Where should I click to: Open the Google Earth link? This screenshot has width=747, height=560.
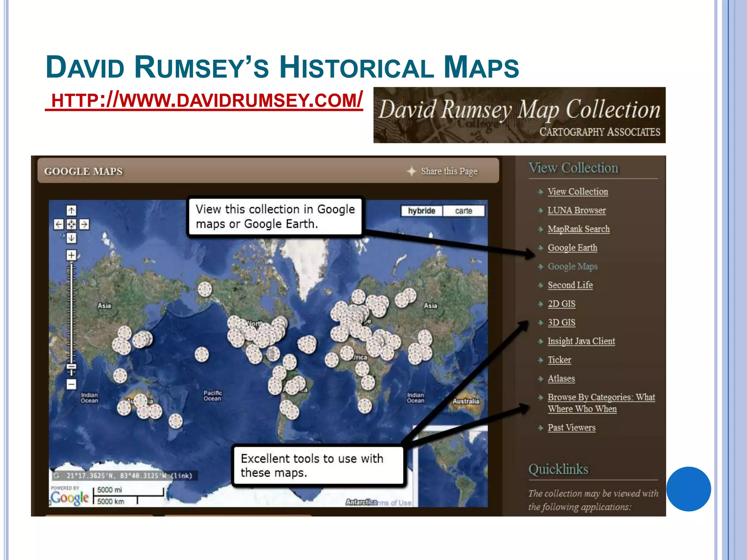point(572,248)
